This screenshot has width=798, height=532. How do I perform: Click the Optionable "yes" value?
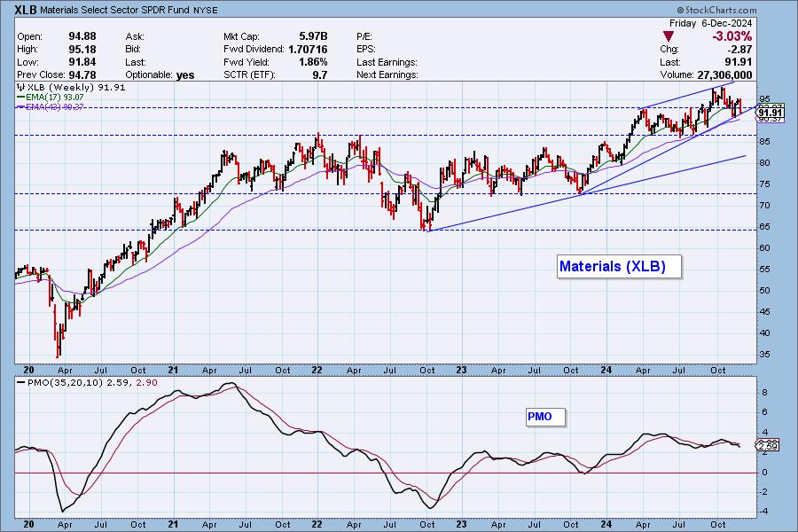185,75
